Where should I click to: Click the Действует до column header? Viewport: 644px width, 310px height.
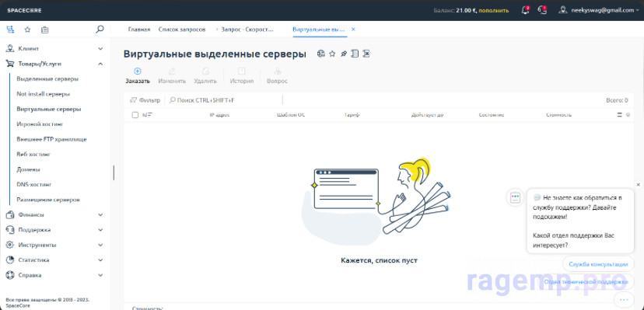tap(427, 115)
